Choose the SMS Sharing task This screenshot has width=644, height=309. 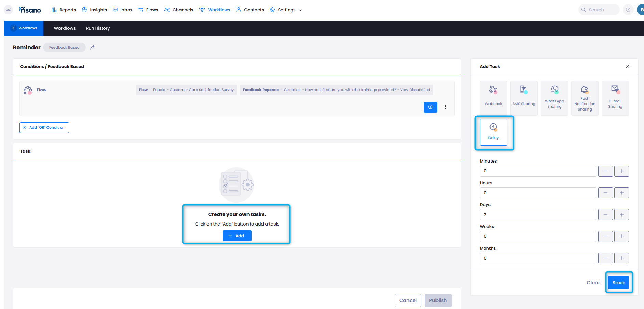click(x=524, y=98)
